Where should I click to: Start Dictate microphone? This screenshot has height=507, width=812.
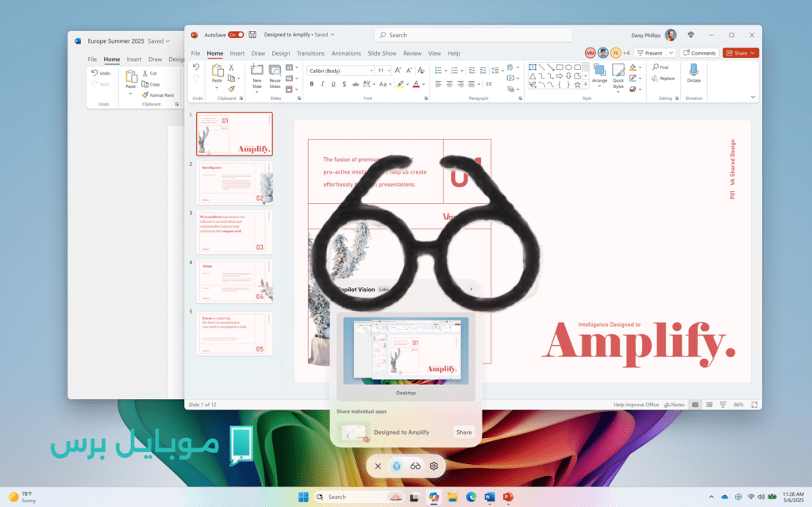click(694, 73)
